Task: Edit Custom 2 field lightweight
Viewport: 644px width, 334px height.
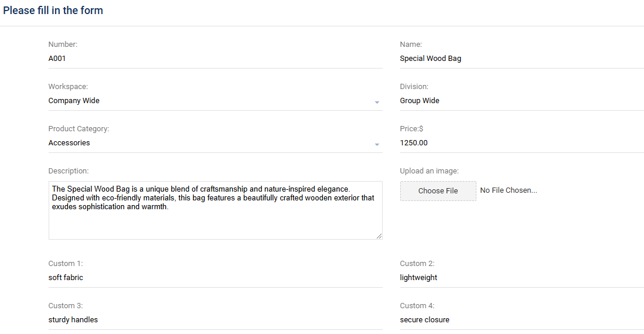Action: (522, 278)
